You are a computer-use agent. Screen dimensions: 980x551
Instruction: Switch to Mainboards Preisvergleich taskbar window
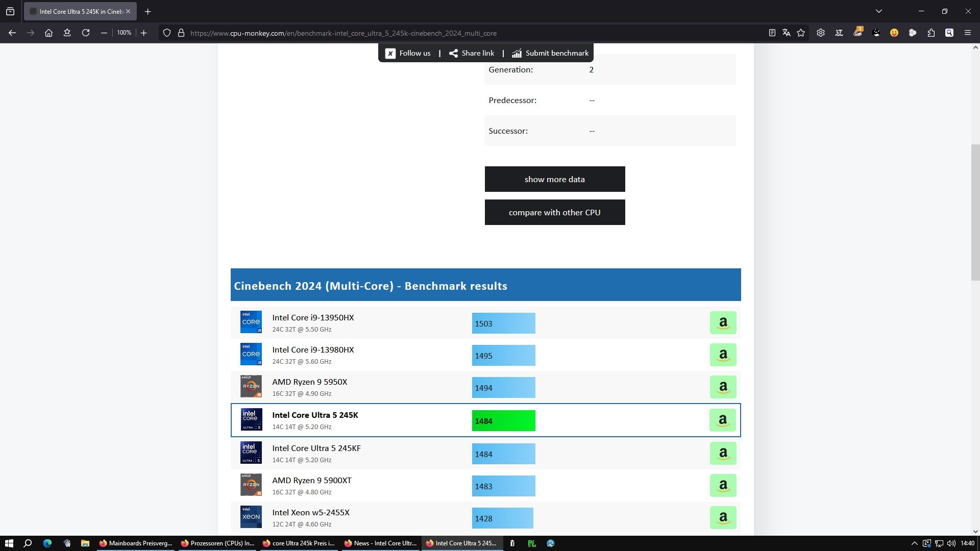point(136,543)
